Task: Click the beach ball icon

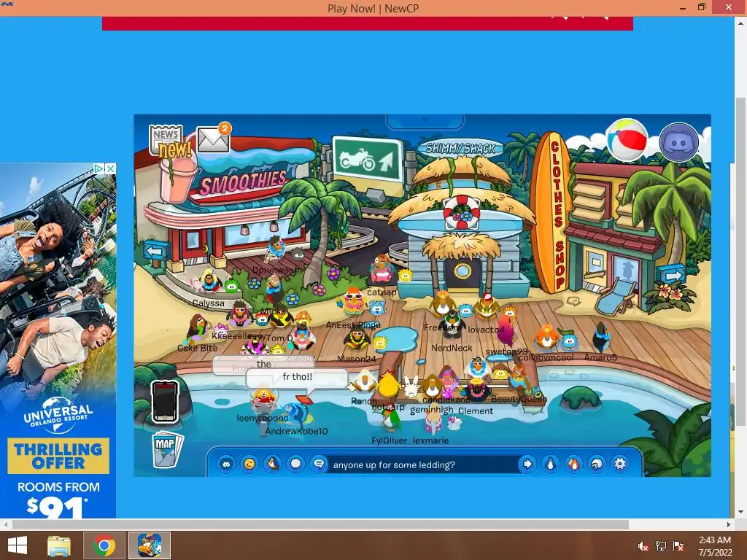Action: pyautogui.click(x=627, y=141)
